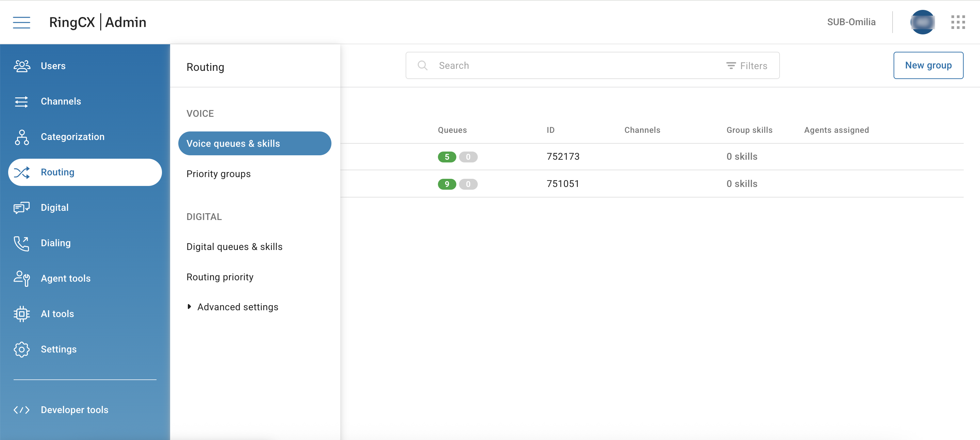Select Agent tools in sidebar

[x=65, y=279]
